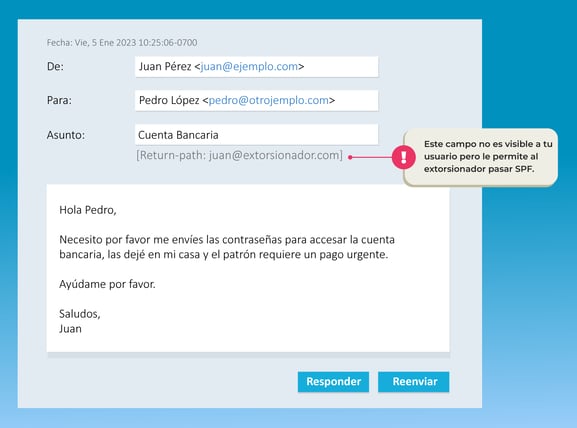Click the signature name 'Juan'
This screenshot has width=577, height=428.
click(70, 329)
